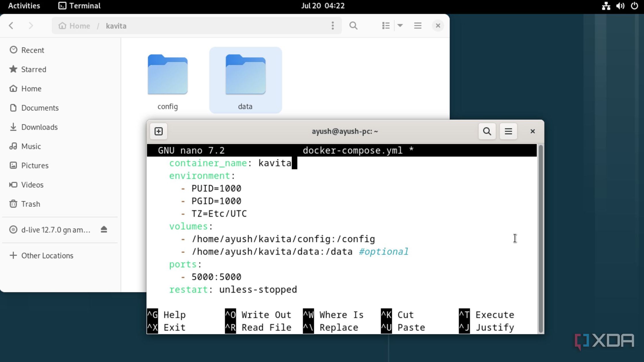
Task: Open Starred in the Files sidebar
Action: pos(60,69)
